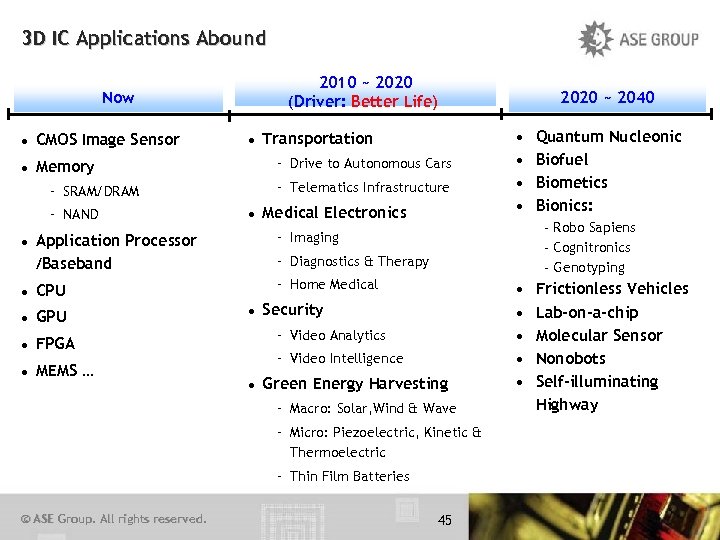Select 'Micro: Piezoelectric, Kinetic &' line
The image size is (720, 540).
click(x=385, y=433)
